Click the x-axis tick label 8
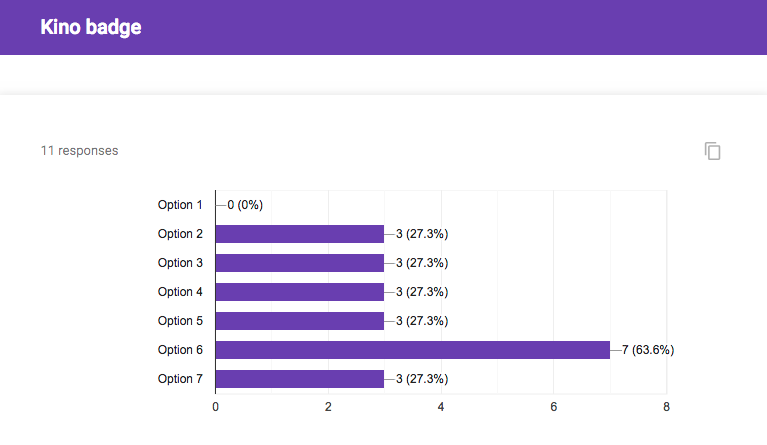The width and height of the screenshot is (767, 445). 666,407
